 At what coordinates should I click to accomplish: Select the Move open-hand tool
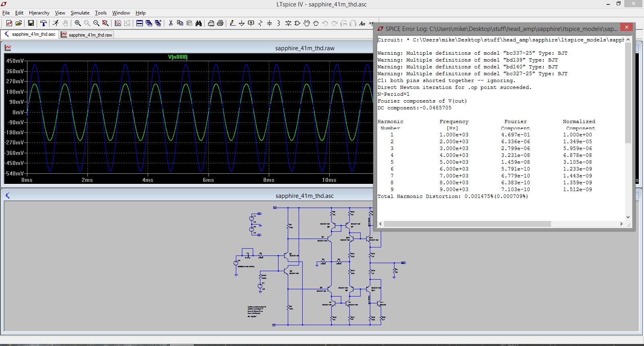pyautogui.click(x=307, y=23)
